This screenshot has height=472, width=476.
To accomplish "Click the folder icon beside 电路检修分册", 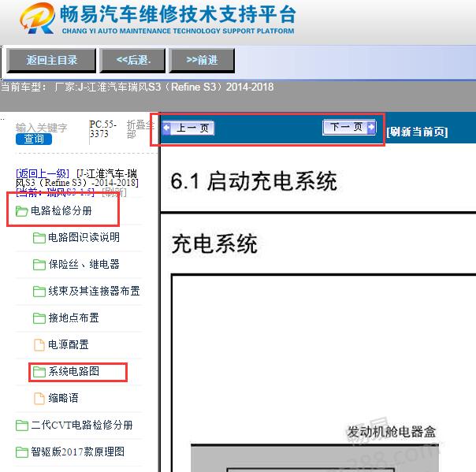I will [21, 211].
